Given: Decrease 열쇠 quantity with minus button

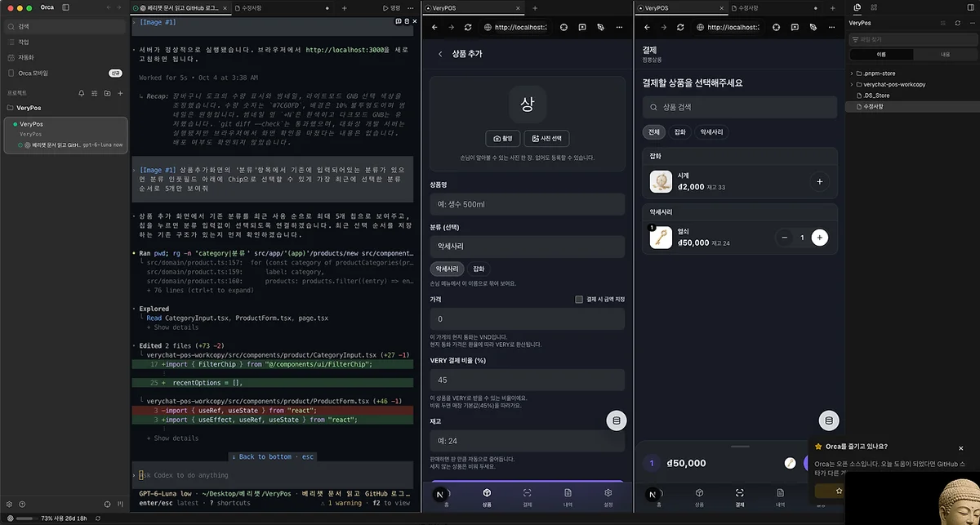Looking at the screenshot, I should (x=785, y=238).
